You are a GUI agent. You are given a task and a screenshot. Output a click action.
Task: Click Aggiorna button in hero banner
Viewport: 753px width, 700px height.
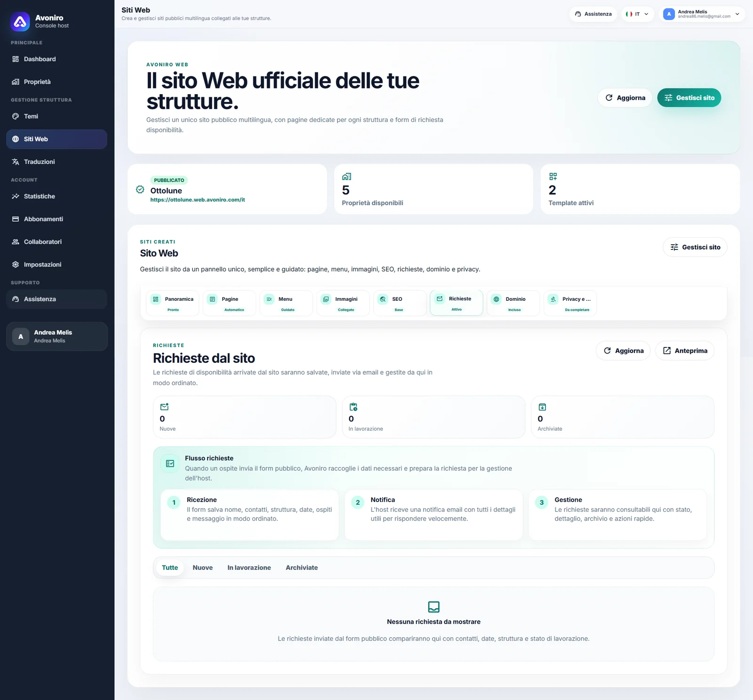pos(625,97)
